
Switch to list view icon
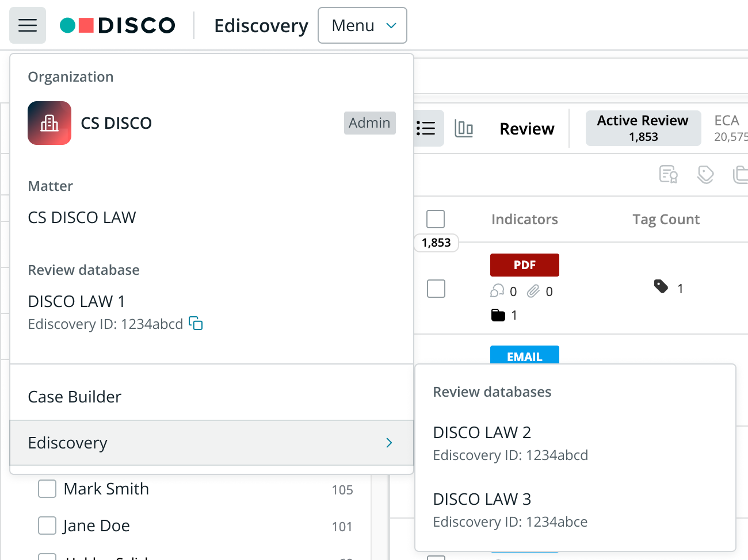pos(426,128)
